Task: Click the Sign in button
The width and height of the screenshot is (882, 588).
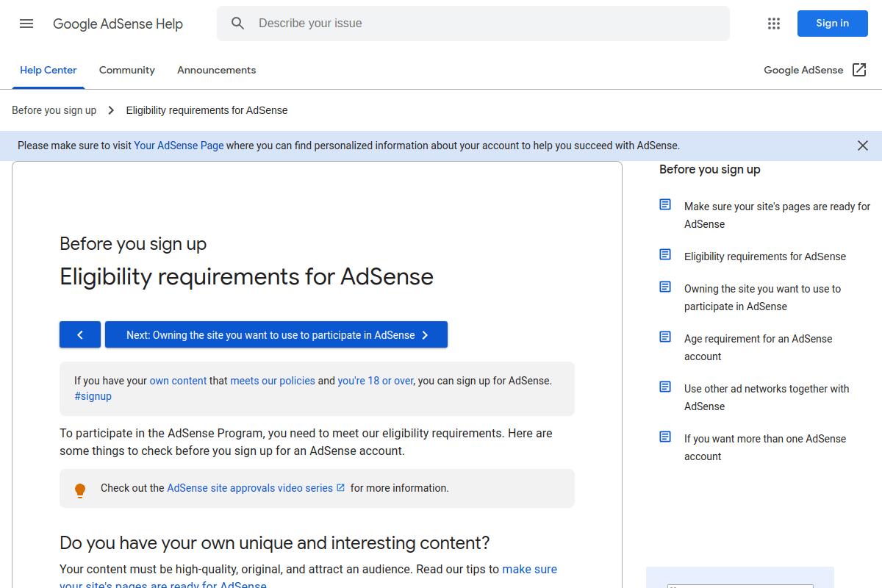Action: (x=832, y=23)
